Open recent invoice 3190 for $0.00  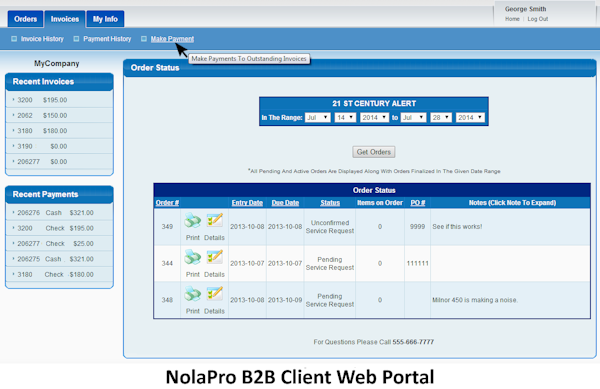coord(59,146)
